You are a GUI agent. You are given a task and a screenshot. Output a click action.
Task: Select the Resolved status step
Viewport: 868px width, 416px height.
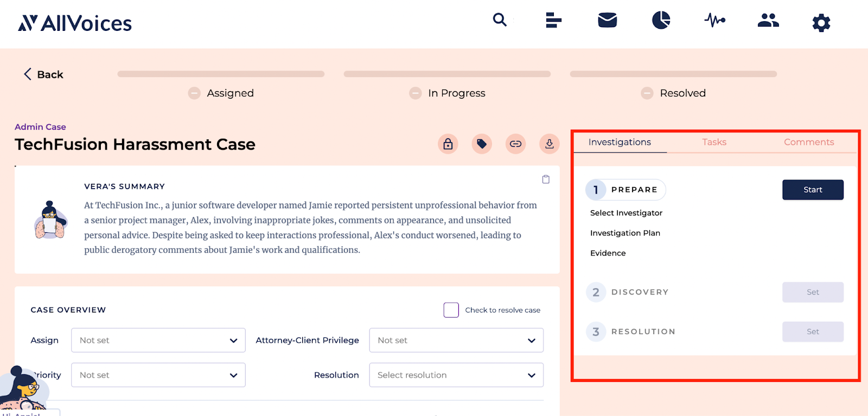[673, 93]
